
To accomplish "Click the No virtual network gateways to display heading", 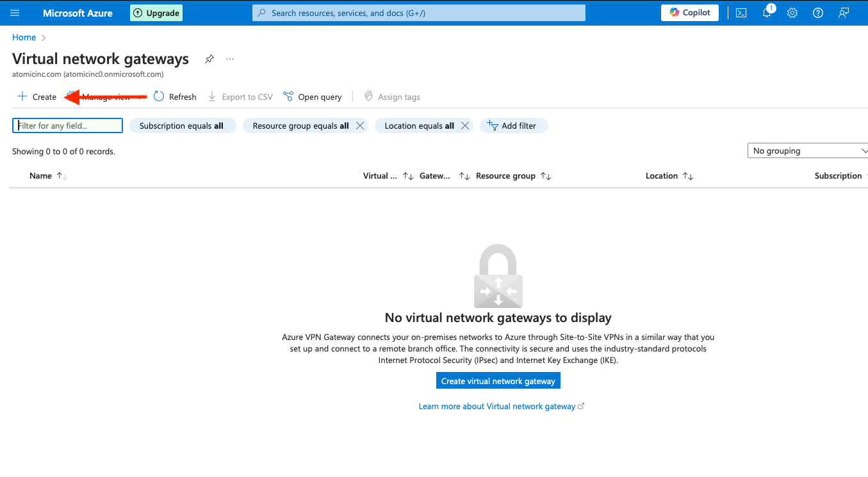I will pyautogui.click(x=498, y=318).
